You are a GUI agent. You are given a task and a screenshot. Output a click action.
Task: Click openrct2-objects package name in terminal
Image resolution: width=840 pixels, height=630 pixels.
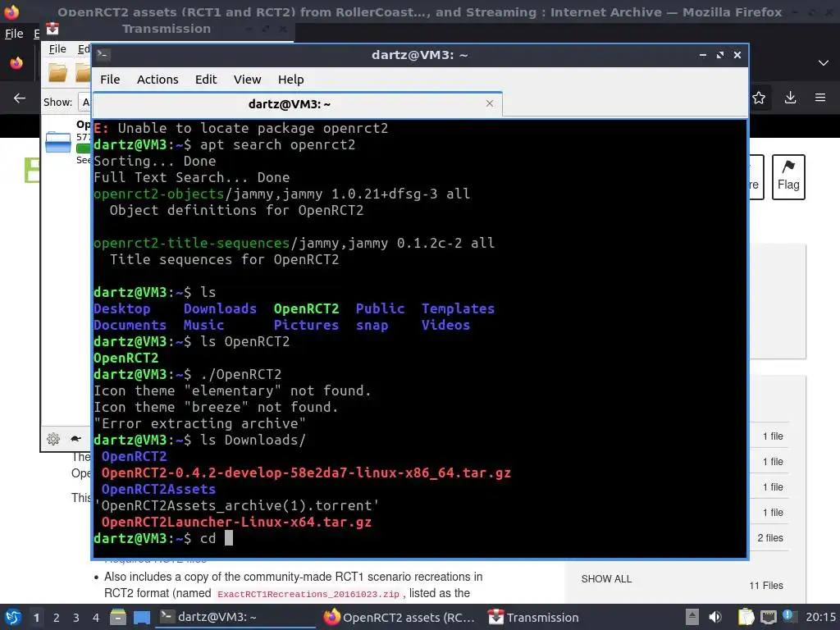click(x=158, y=194)
